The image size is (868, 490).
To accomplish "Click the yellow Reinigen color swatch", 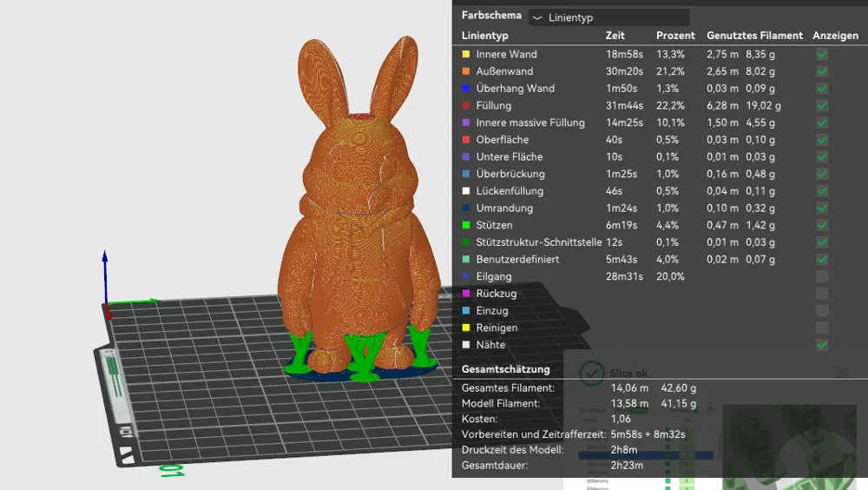I will point(466,328).
